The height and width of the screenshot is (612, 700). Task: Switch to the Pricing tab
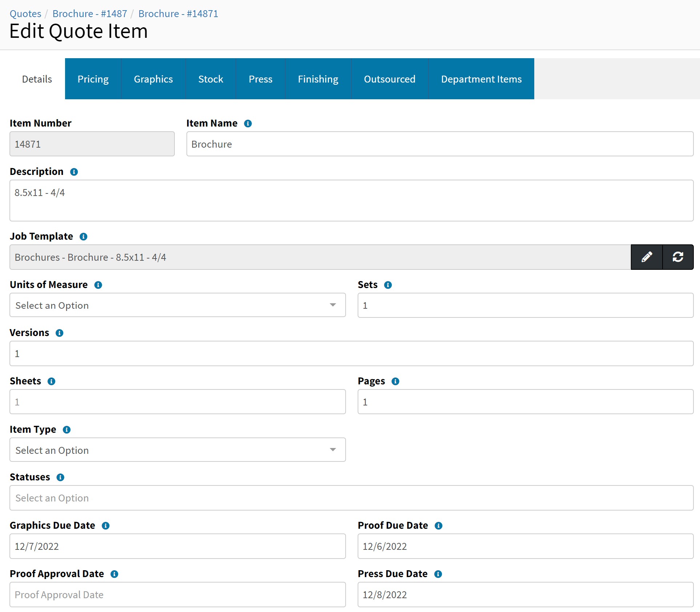pos(93,79)
